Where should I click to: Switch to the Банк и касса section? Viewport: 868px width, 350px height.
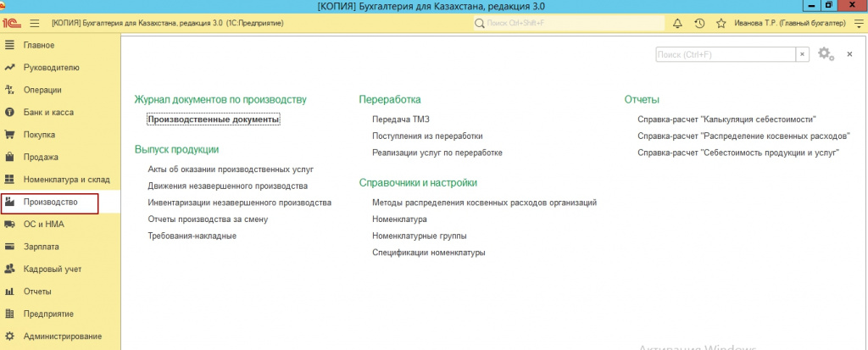pos(48,113)
